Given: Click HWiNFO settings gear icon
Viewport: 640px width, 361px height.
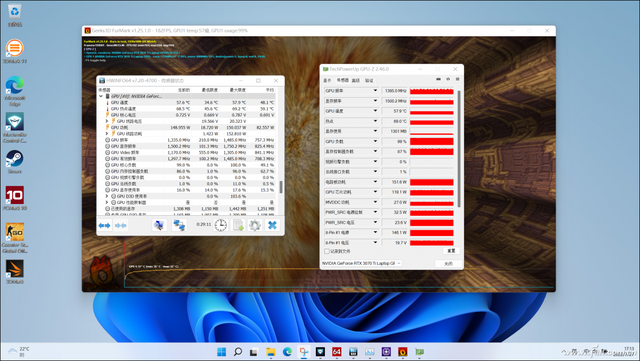Looking at the screenshot, I should click(x=255, y=225).
